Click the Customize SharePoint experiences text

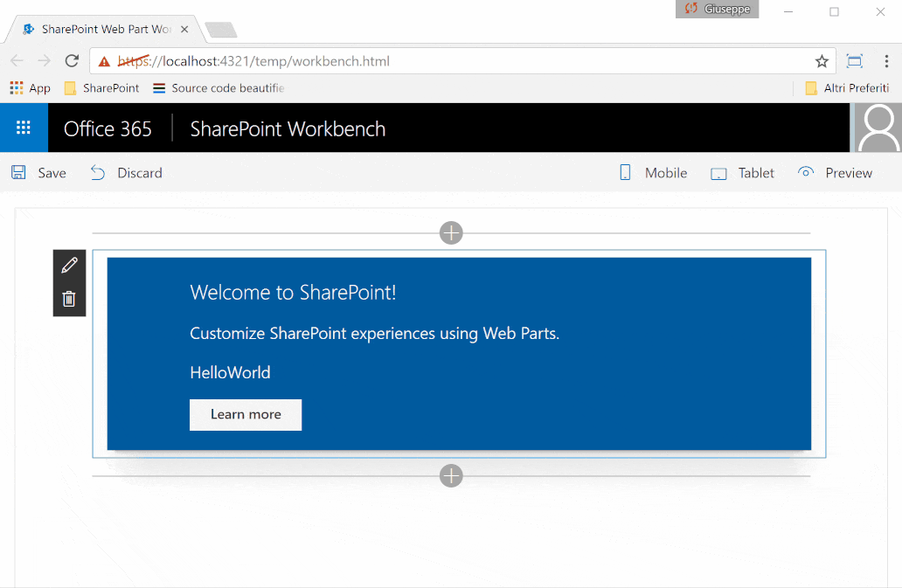pos(374,334)
